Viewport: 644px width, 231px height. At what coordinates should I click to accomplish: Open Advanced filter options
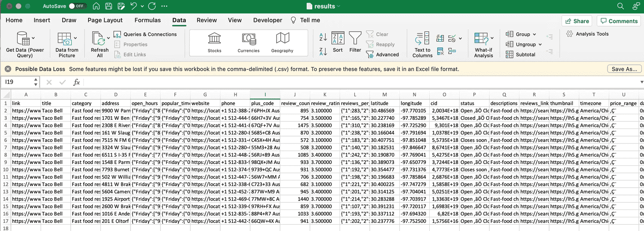(x=383, y=55)
